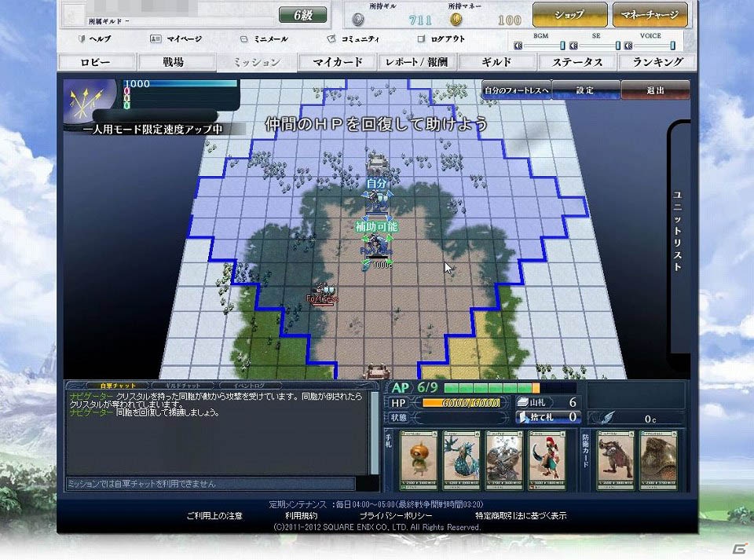Image resolution: width=754 pixels, height=560 pixels.
Task: Open the ミニメール mailbox
Action: [x=264, y=39]
